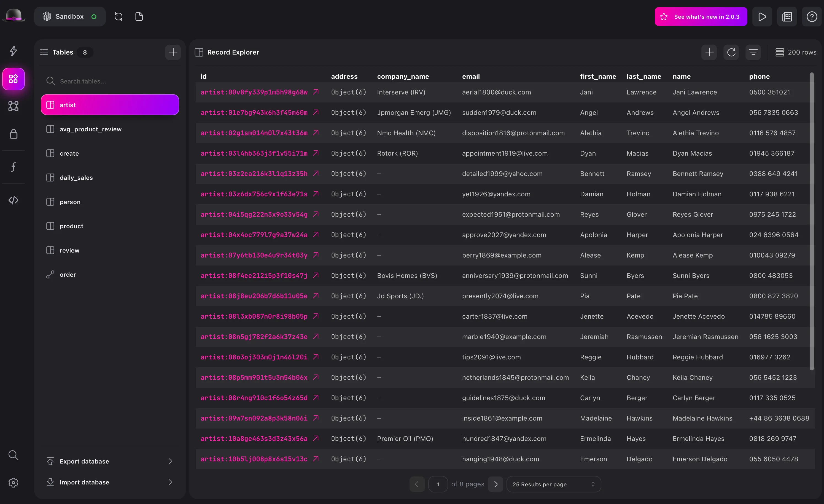Open record artist:03l4hb363j3f1v55i71m arrow icon
The width and height of the screenshot is (824, 504).
tap(316, 153)
